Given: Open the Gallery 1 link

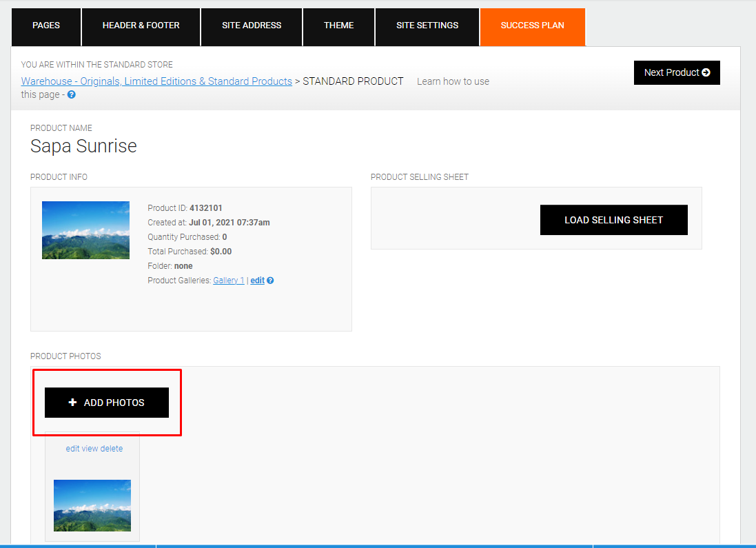Looking at the screenshot, I should [229, 281].
